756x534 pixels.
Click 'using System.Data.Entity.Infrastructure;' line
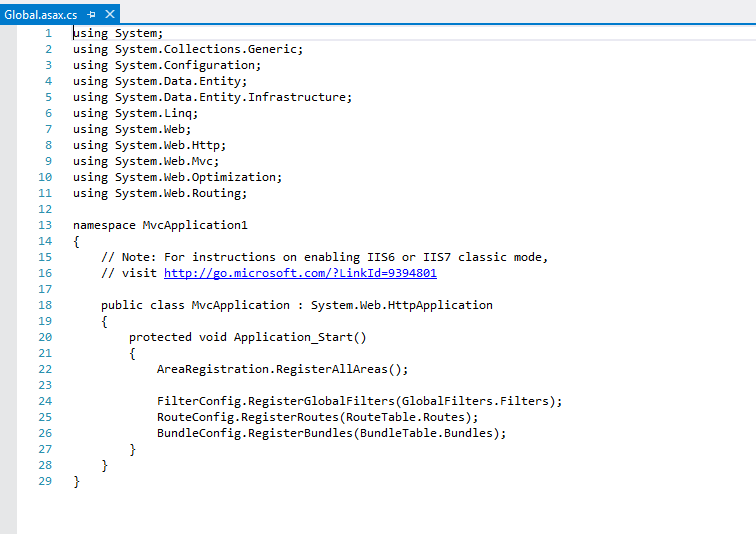(x=213, y=97)
